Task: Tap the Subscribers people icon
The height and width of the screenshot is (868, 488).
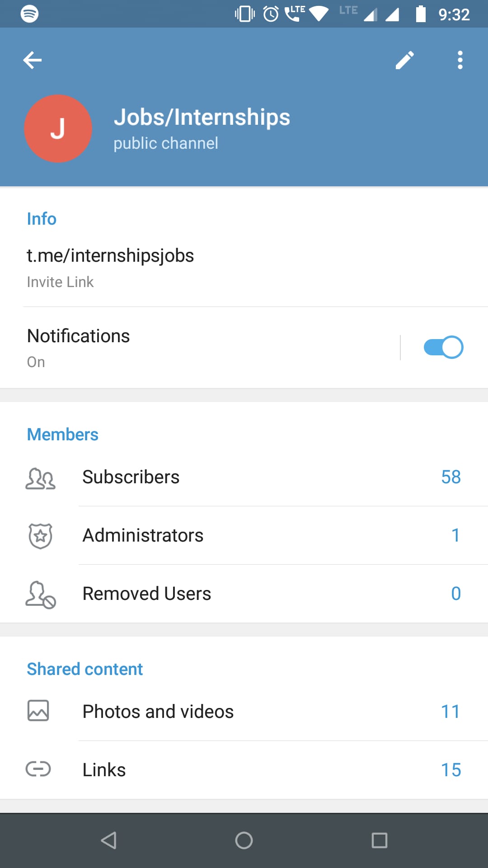Action: [x=40, y=478]
